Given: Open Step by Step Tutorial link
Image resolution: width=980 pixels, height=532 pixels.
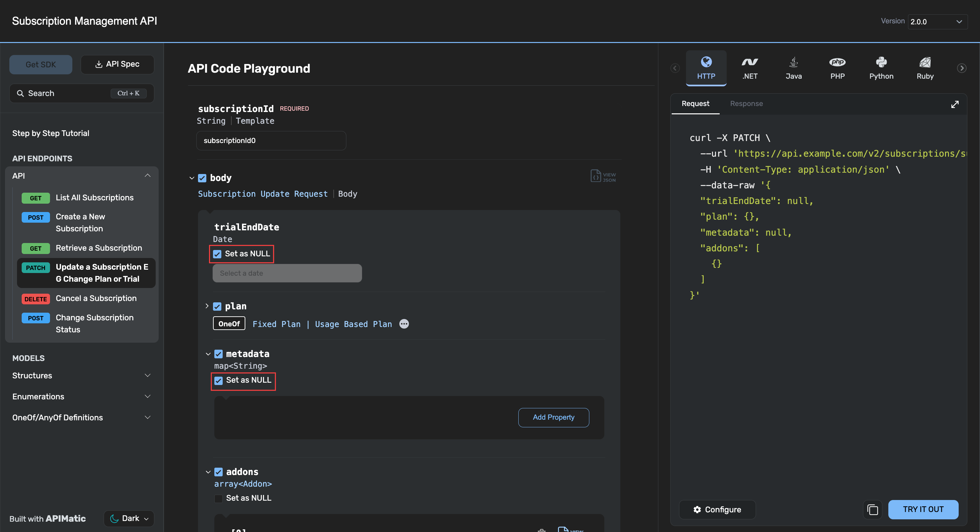Looking at the screenshot, I should tap(51, 133).
